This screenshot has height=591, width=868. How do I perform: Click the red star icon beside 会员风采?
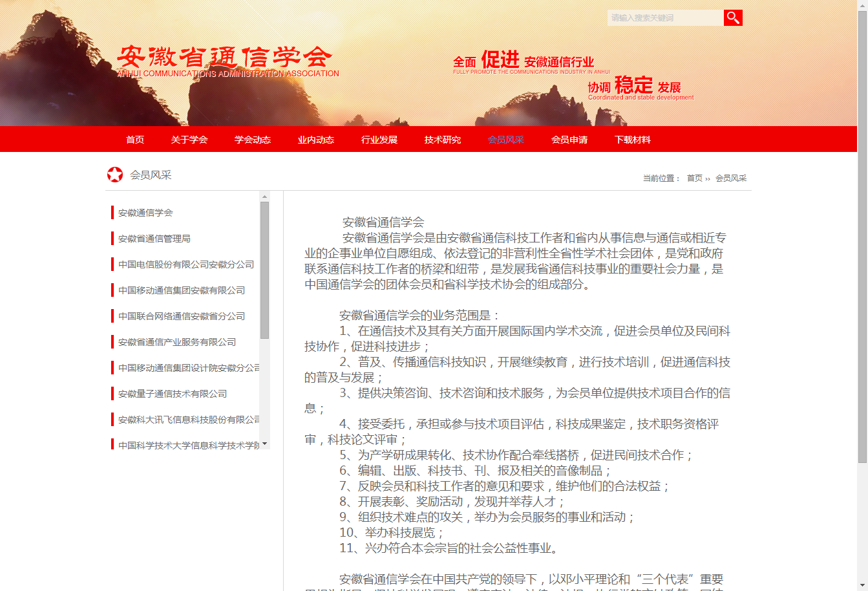tap(115, 175)
